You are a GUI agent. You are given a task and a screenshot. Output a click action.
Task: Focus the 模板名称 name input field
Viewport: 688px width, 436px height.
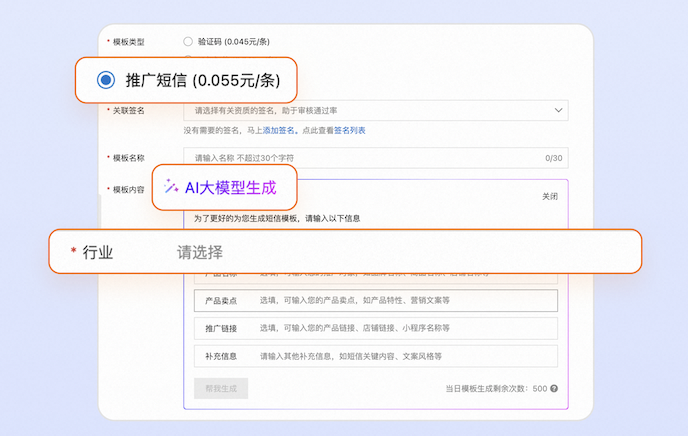pyautogui.click(x=376, y=158)
